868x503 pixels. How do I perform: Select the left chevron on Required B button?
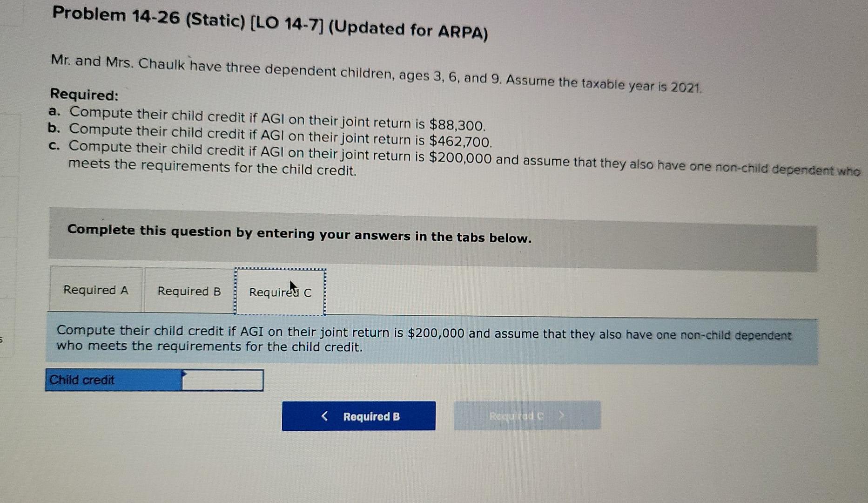pos(324,415)
